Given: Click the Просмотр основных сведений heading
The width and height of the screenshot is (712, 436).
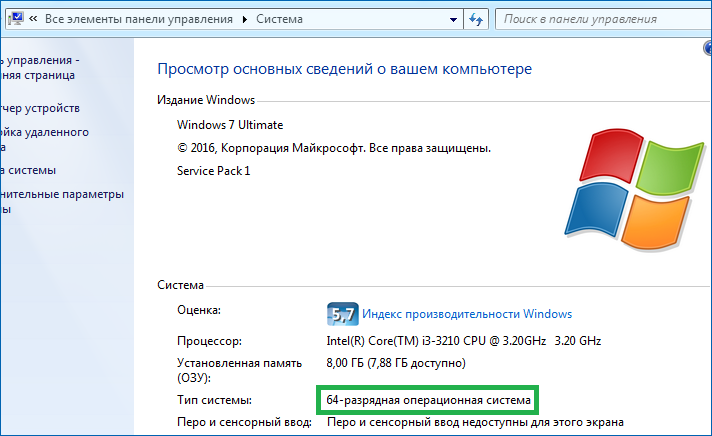Looking at the screenshot, I should tap(344, 69).
